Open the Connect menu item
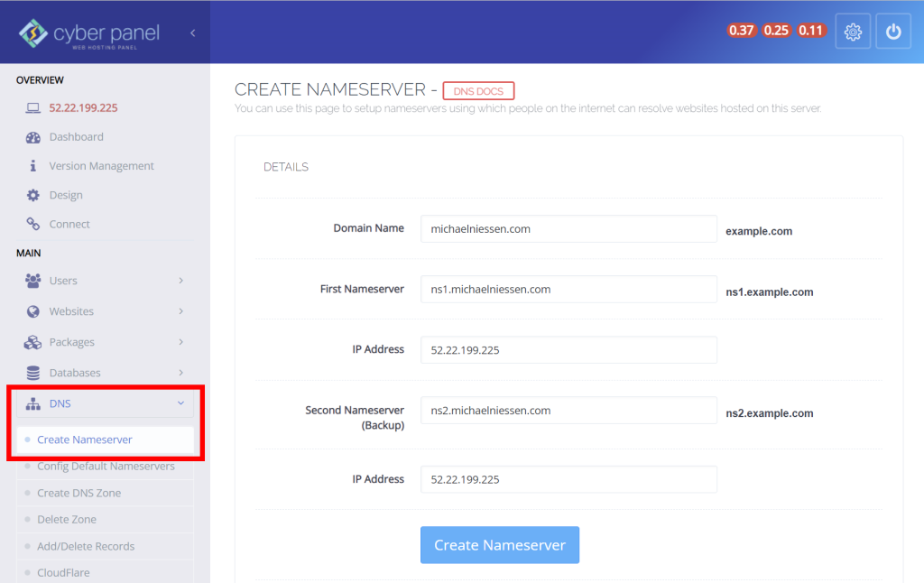 pyautogui.click(x=69, y=224)
